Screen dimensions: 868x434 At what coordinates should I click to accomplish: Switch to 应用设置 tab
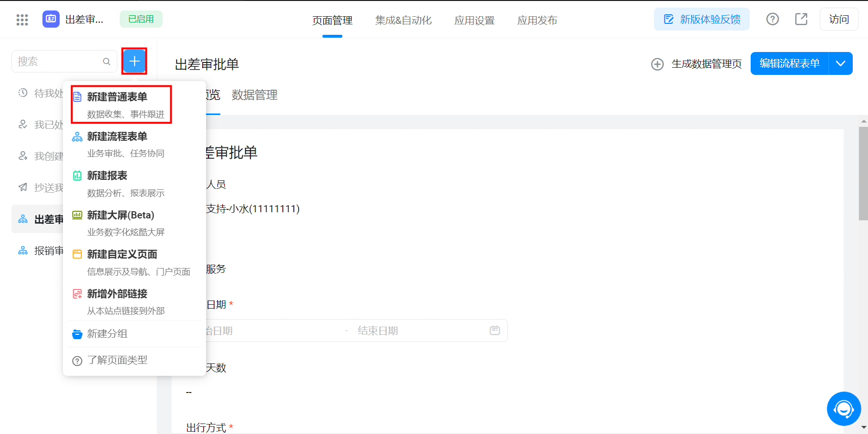click(x=475, y=21)
